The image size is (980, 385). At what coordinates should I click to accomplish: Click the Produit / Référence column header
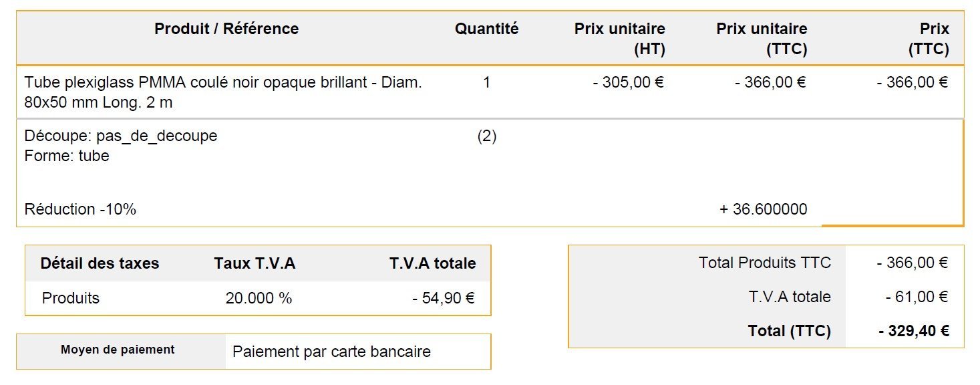point(226,29)
